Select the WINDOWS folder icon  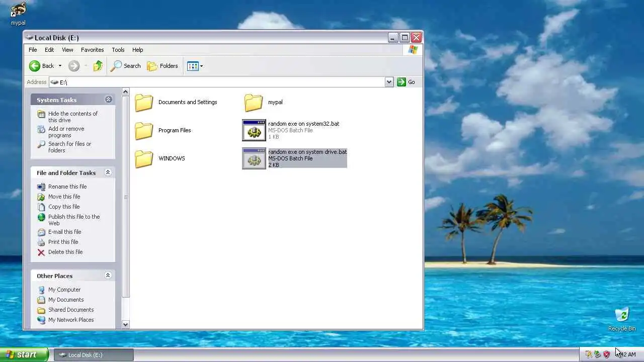pos(144,158)
